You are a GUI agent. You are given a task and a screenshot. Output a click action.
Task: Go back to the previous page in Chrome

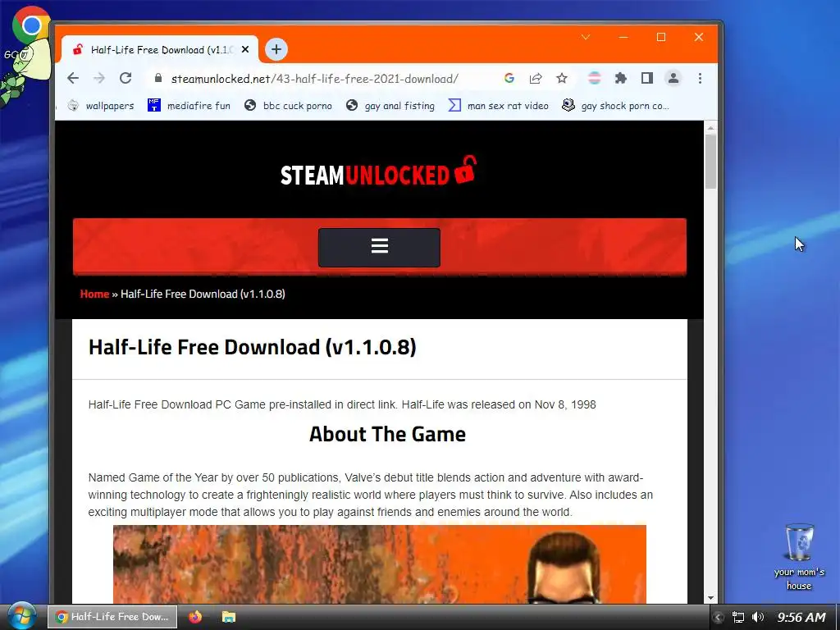pos(73,78)
